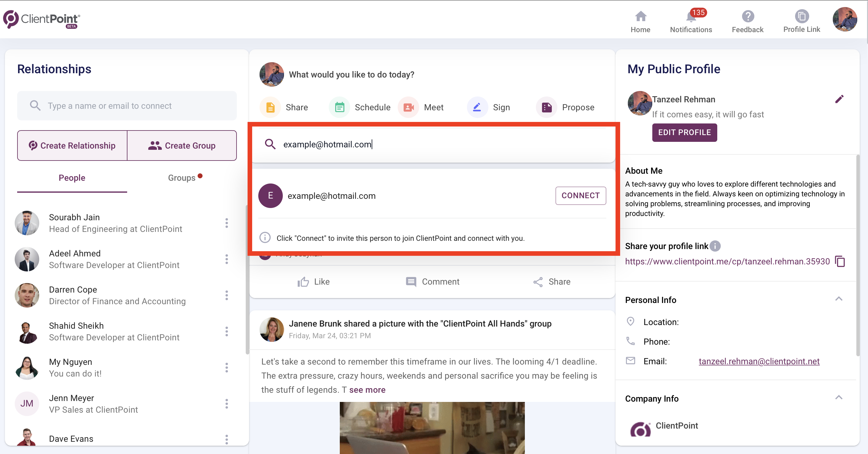This screenshot has width=868, height=454.
Task: Collapse the Personal Info section
Action: click(839, 299)
